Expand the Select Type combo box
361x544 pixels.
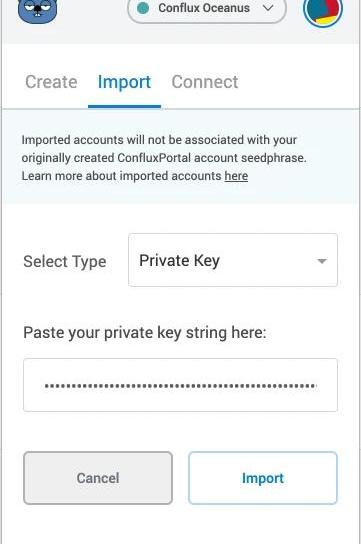click(233, 260)
